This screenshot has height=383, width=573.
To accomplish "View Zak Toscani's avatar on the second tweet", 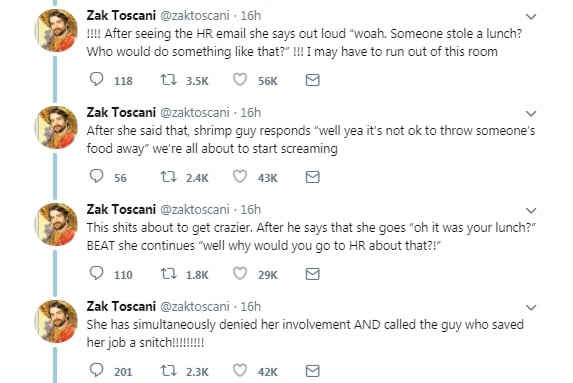I will click(x=56, y=127).
